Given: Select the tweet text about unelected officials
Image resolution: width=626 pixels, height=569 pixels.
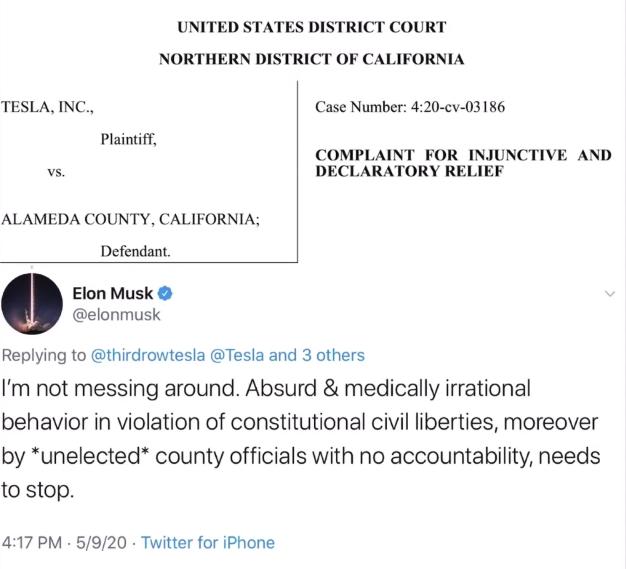Looking at the screenshot, I should [301, 439].
